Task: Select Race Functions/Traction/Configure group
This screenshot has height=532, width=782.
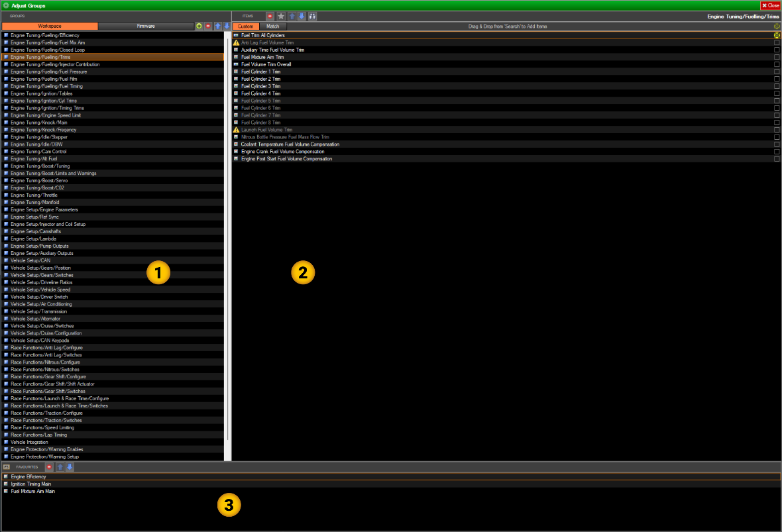Action: 46,413
